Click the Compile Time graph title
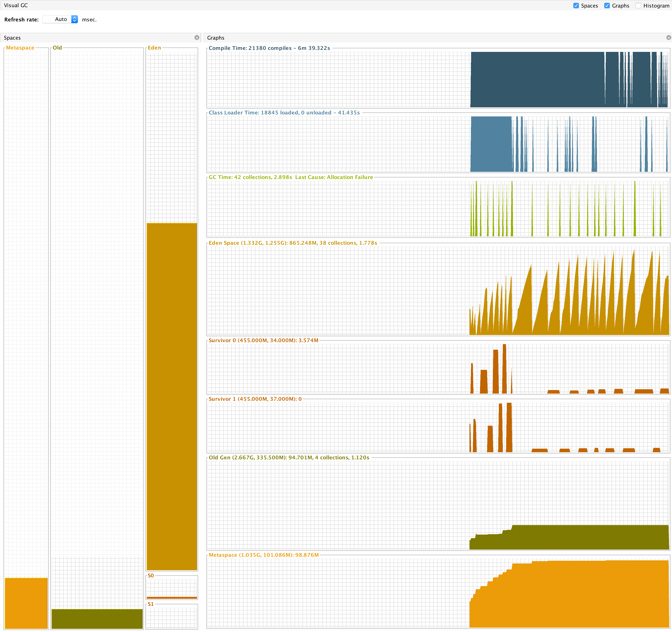Viewport: 672px width, 632px height. [x=269, y=48]
